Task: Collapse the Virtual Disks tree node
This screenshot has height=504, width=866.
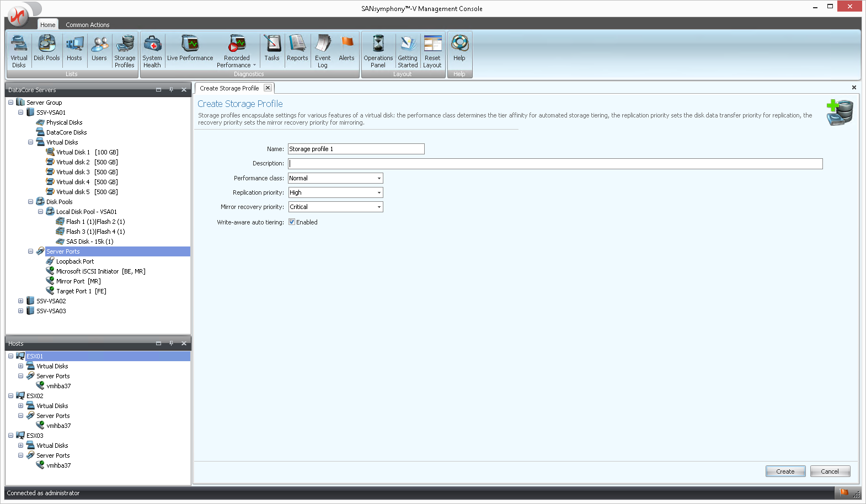Action: [30, 142]
